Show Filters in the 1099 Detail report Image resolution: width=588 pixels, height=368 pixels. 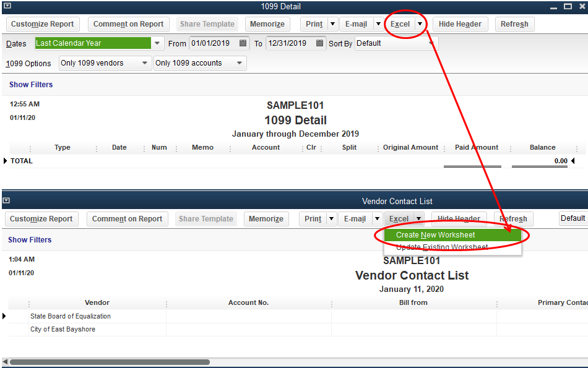pyautogui.click(x=31, y=85)
